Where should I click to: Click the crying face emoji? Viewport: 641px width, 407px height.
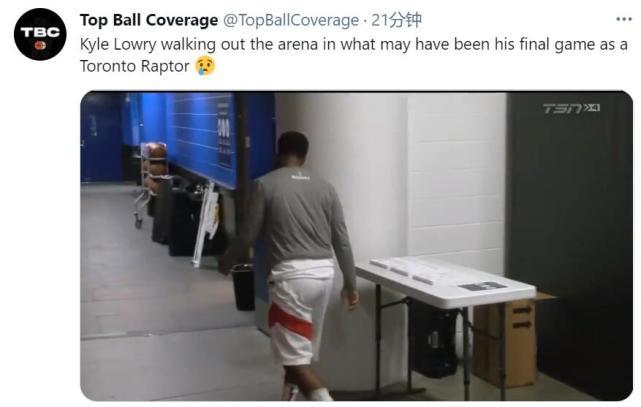[x=205, y=66]
